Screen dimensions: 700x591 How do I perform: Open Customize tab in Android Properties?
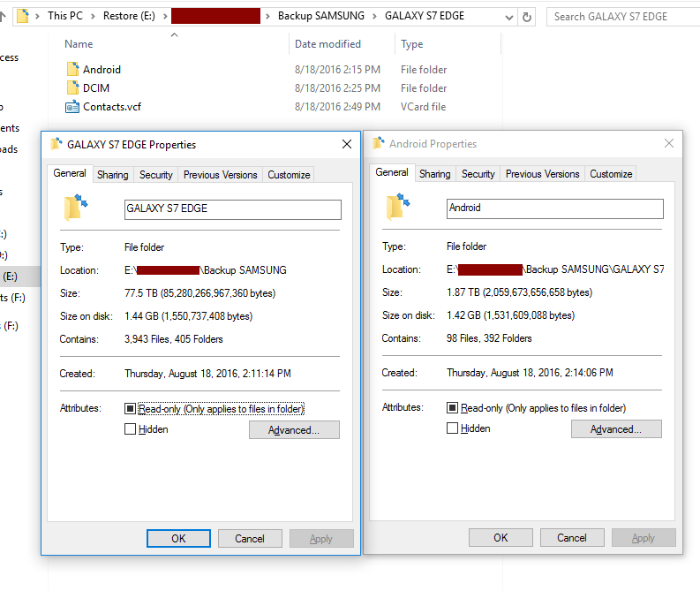tap(611, 174)
